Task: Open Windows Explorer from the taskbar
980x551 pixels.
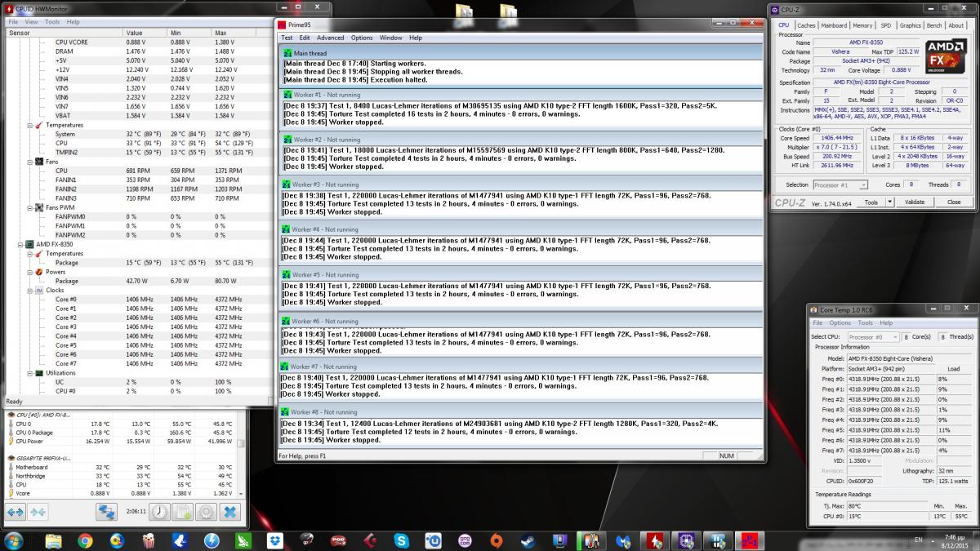Action: point(53,540)
